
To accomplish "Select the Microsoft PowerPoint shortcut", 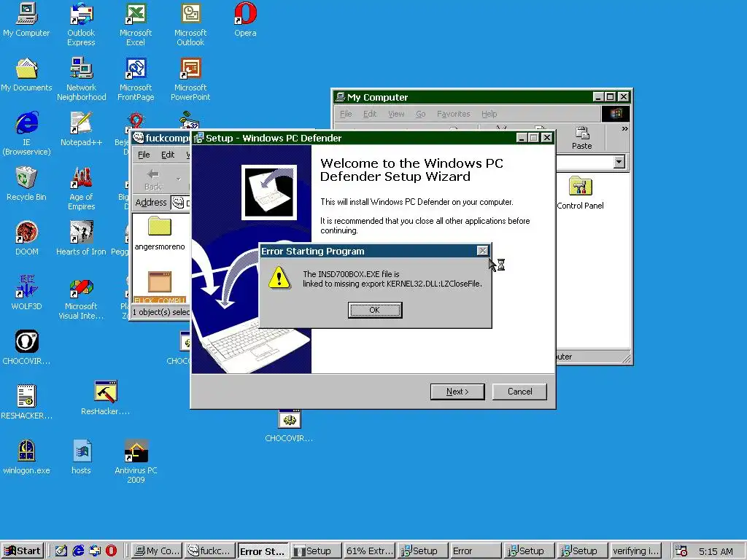I will [x=190, y=79].
